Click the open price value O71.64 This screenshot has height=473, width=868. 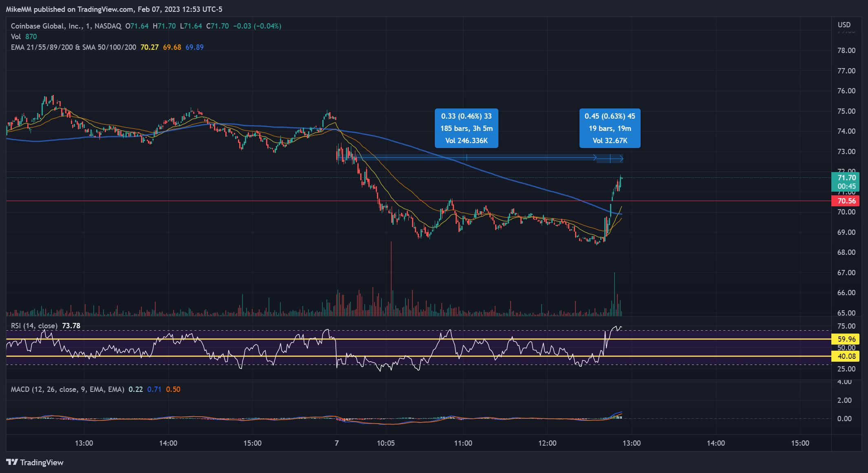point(137,26)
